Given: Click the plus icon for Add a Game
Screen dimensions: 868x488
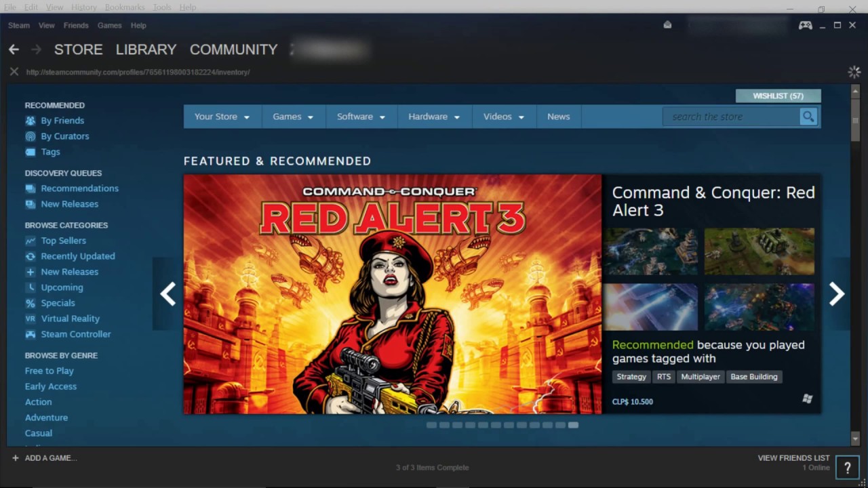Looking at the screenshot, I should coord(15,458).
